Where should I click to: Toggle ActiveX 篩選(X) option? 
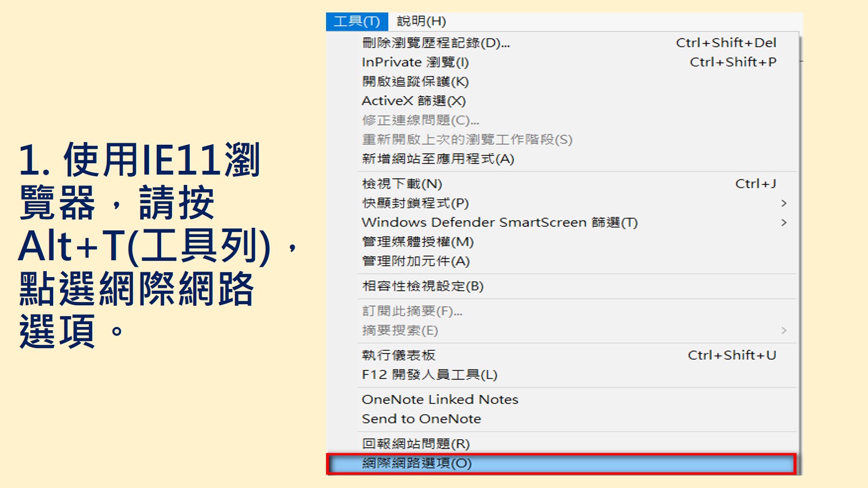[413, 101]
